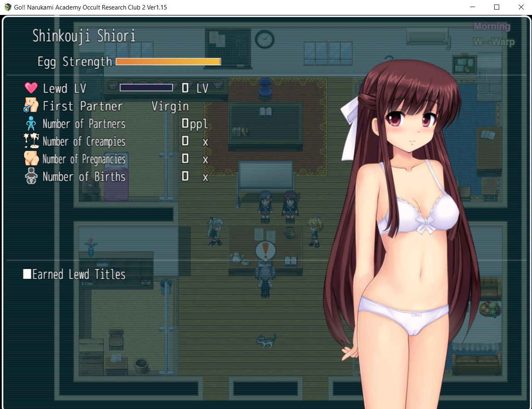Maximize the game window
The height and width of the screenshot is (409, 532).
497,7
